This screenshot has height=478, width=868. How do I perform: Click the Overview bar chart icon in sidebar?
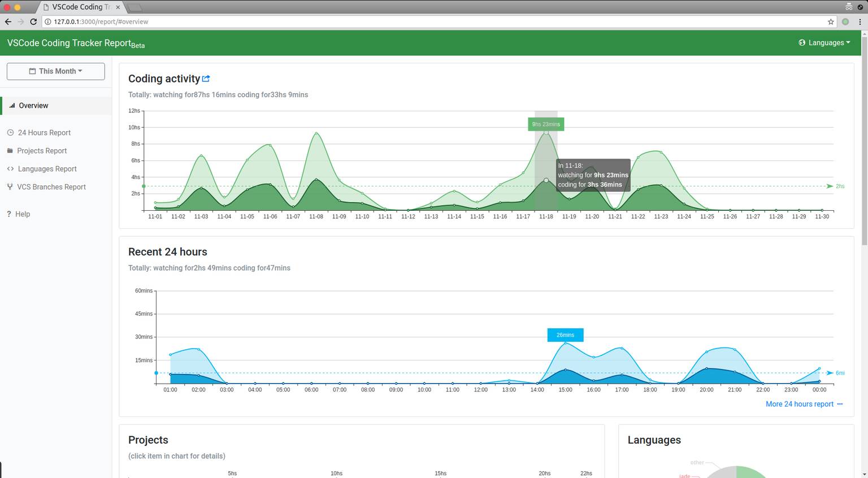12,106
